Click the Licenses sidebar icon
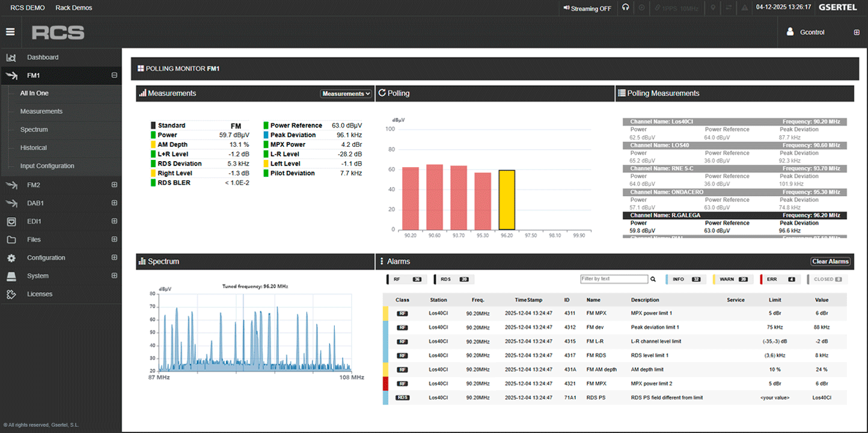 11,294
